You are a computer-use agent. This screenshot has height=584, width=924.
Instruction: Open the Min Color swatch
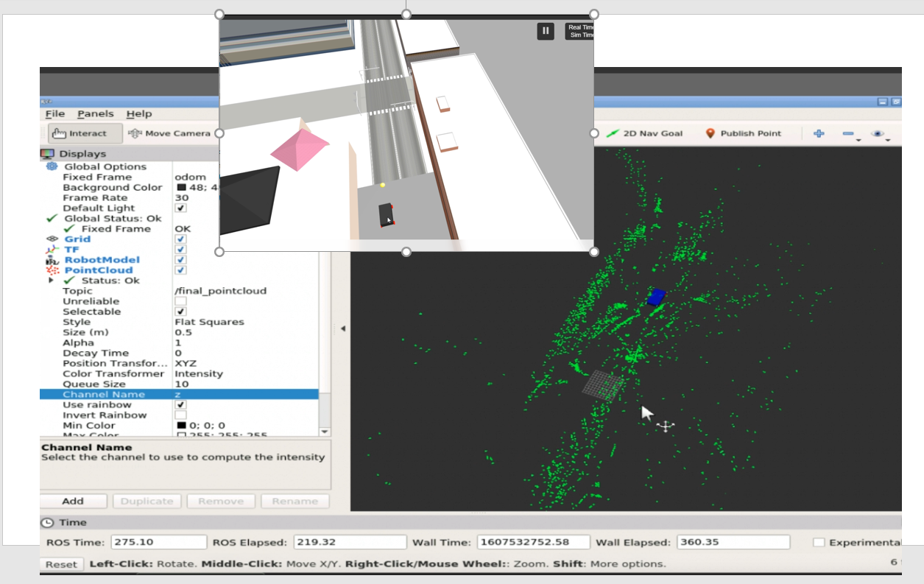[180, 425]
